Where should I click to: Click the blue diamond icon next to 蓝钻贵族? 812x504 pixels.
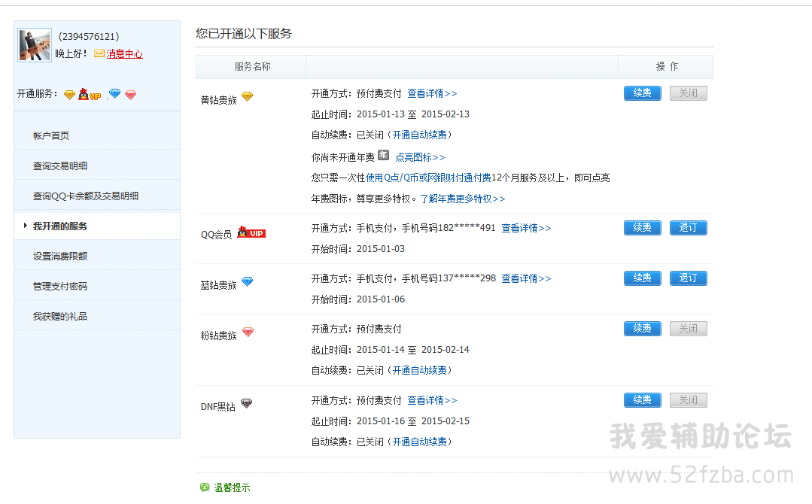click(x=248, y=281)
